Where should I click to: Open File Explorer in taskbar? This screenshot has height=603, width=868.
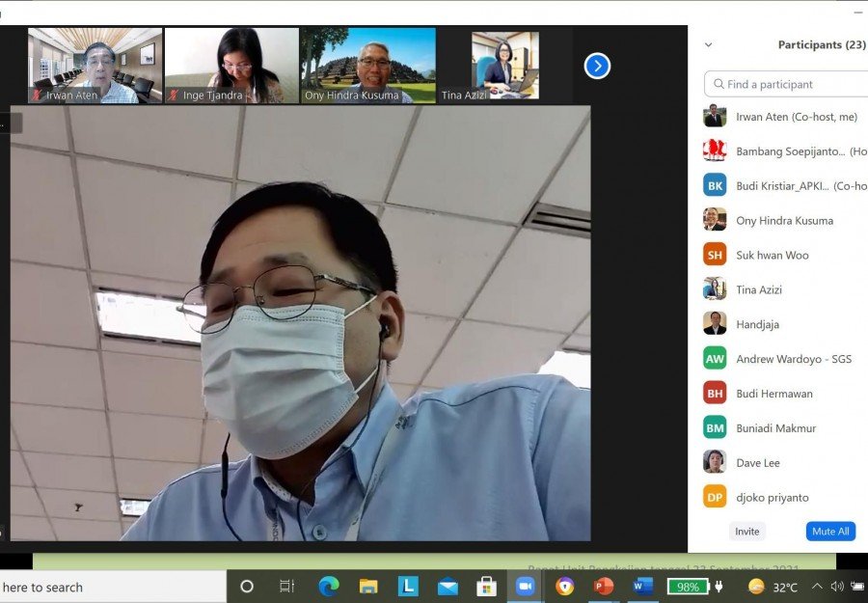pyautogui.click(x=368, y=587)
